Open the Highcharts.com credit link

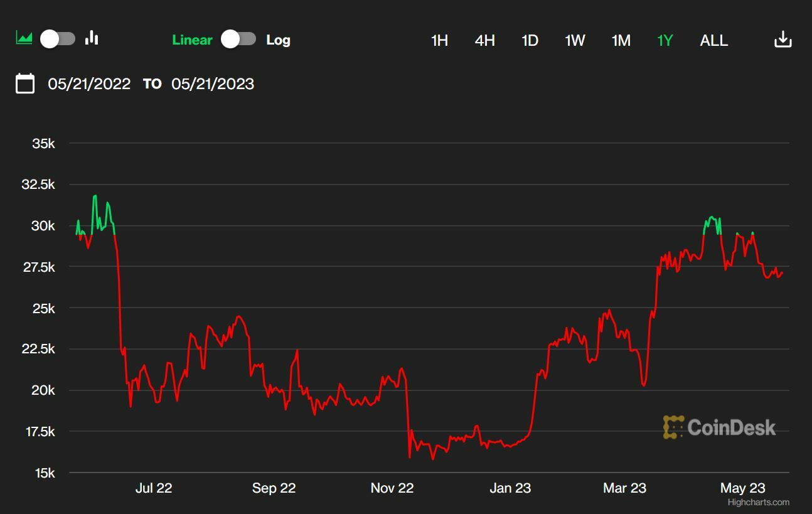(x=759, y=502)
